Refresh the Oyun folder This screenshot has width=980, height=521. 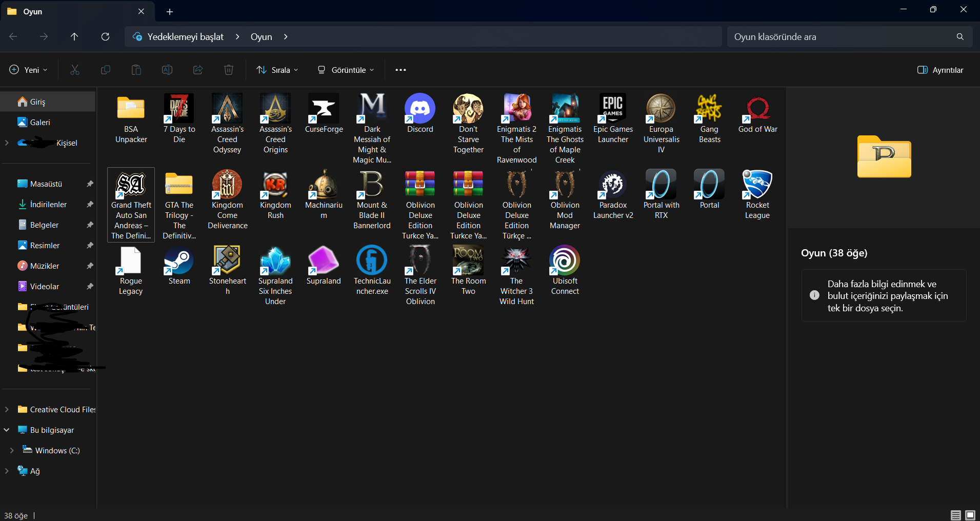[105, 36]
